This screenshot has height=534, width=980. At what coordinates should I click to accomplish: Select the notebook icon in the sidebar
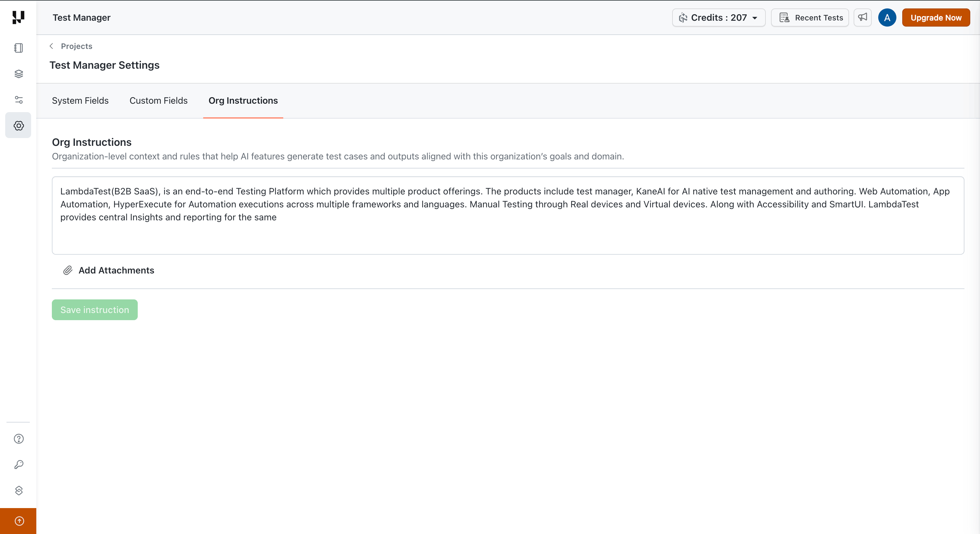[x=18, y=48]
